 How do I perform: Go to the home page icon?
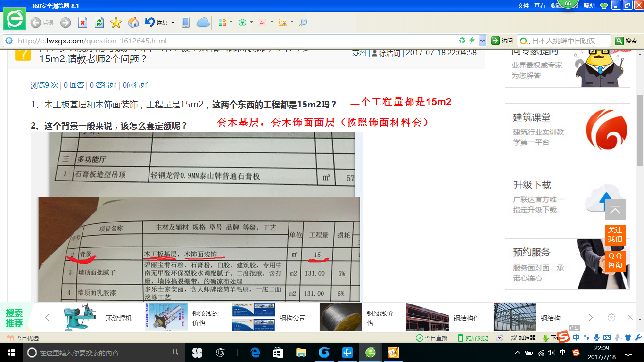click(x=133, y=22)
